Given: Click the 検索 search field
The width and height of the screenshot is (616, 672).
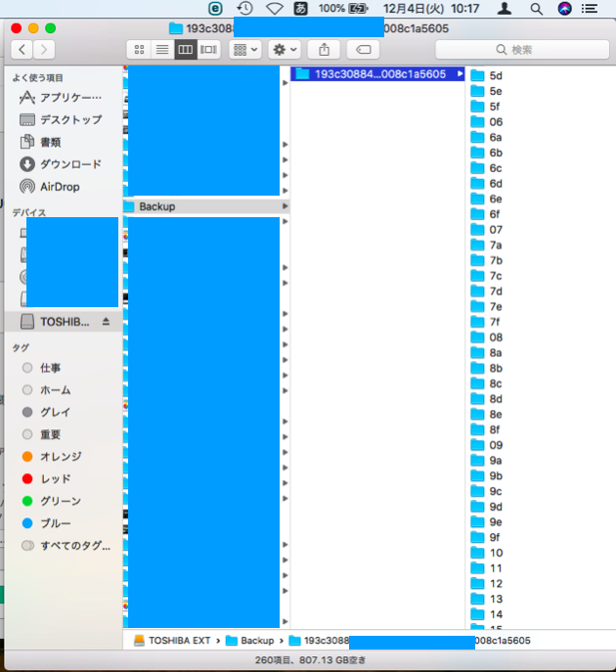Looking at the screenshot, I should coord(522,50).
